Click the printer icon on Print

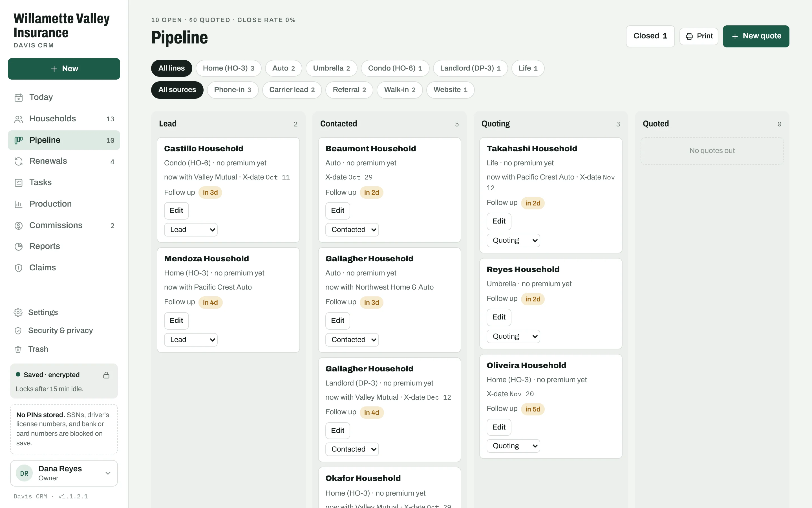(689, 36)
